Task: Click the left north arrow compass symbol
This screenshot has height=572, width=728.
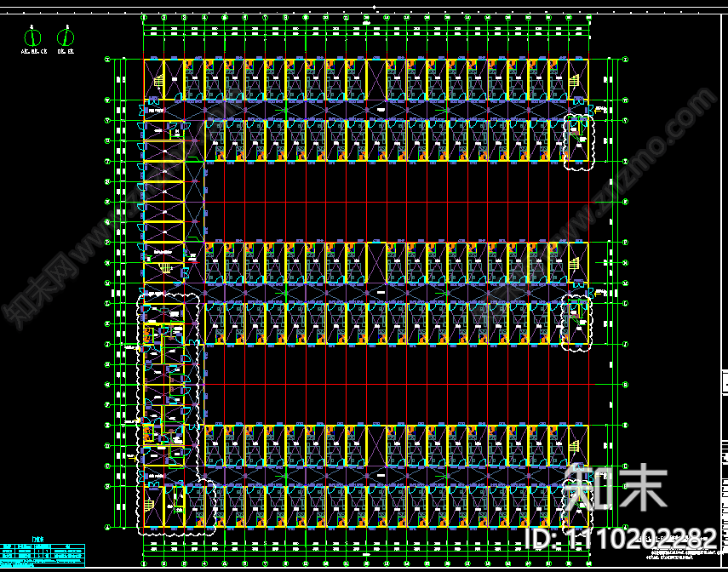Action: 32,37
